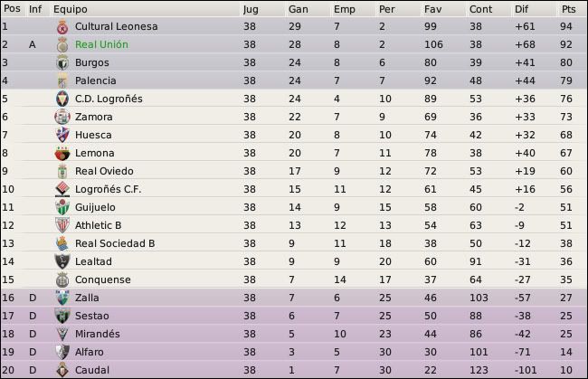Click the Dif column header
Screen dimensions: 588x379
tap(521, 9)
